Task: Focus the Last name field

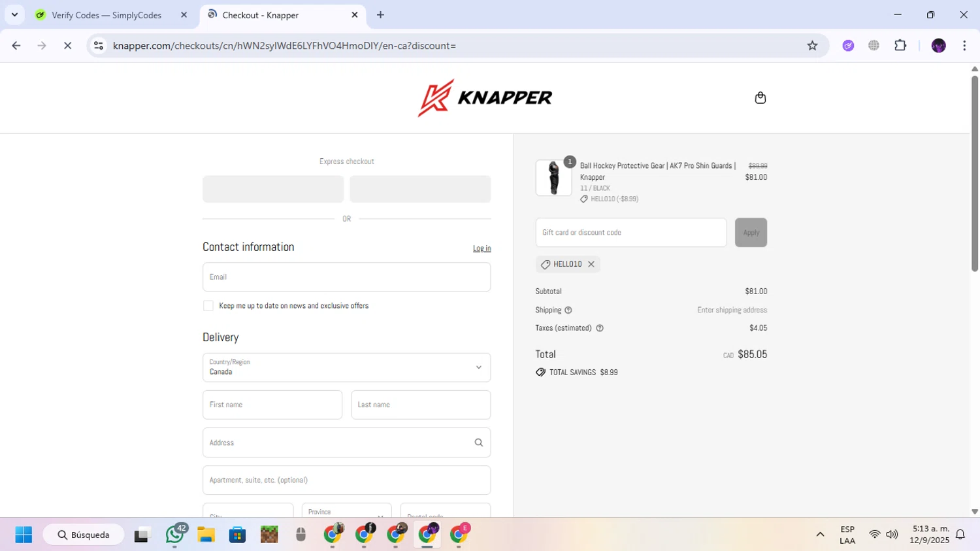Action: click(x=421, y=405)
